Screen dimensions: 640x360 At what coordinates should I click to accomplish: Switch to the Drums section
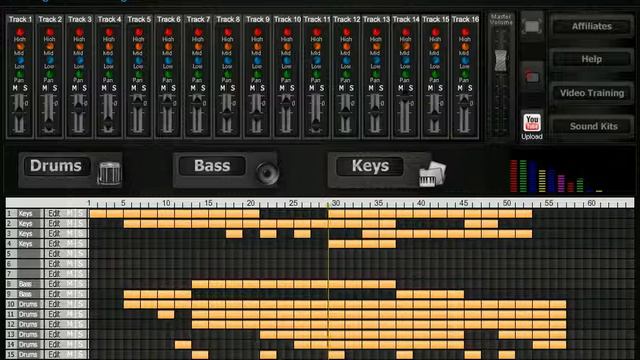coord(56,166)
